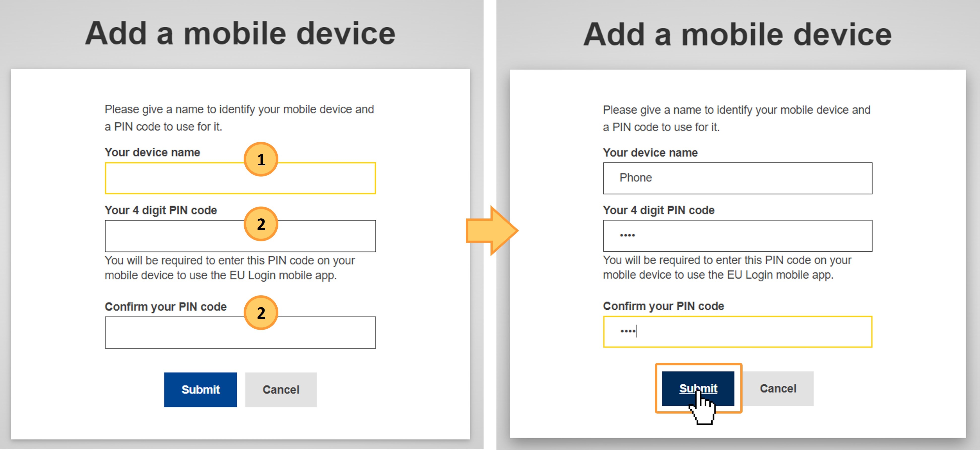Click the Submit button on right form

(696, 388)
